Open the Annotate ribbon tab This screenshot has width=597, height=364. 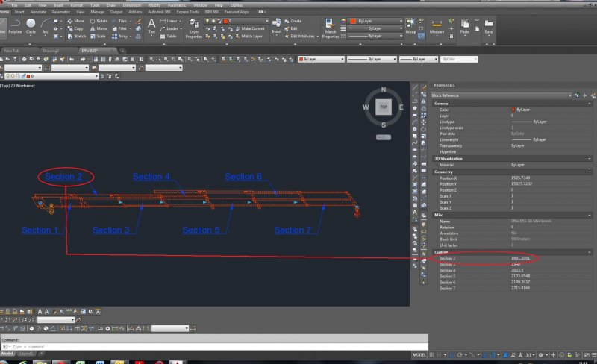[40, 12]
